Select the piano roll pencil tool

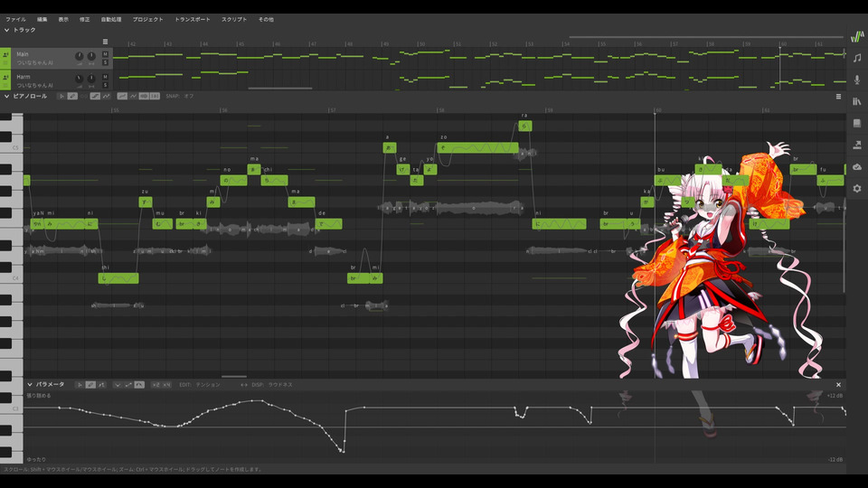[72, 97]
